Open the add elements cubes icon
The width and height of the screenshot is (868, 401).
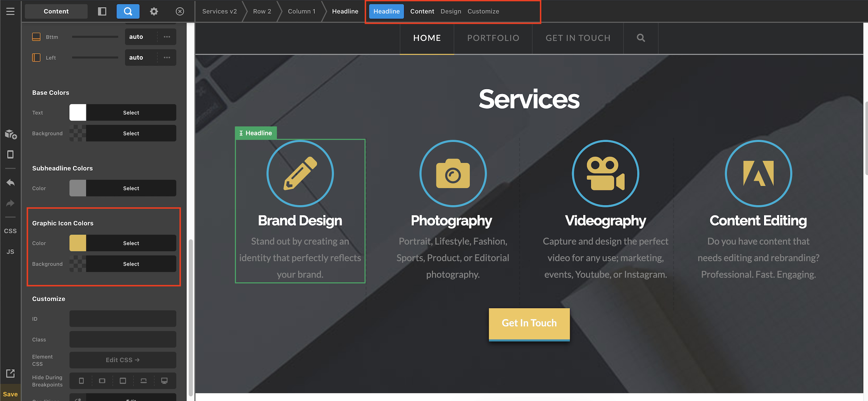pos(10,134)
